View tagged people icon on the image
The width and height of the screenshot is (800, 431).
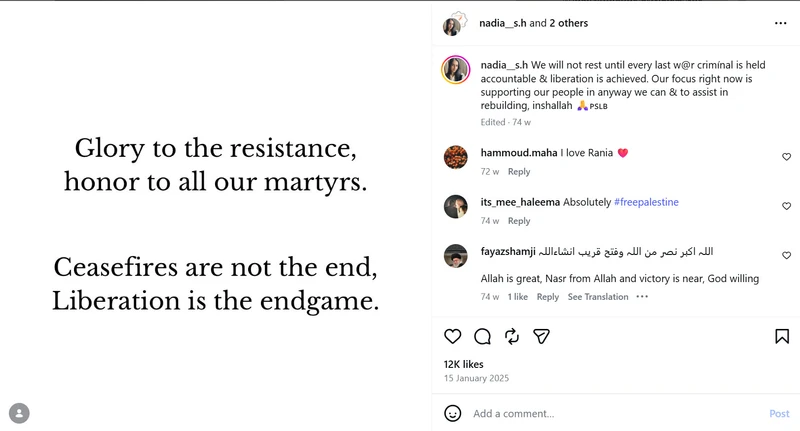click(19, 413)
